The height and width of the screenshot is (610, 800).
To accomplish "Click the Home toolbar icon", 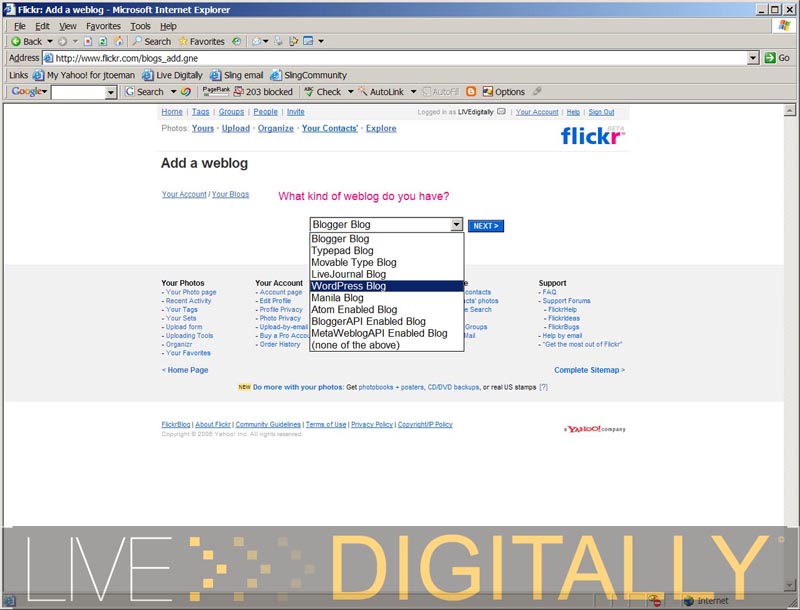I will pyautogui.click(x=119, y=42).
